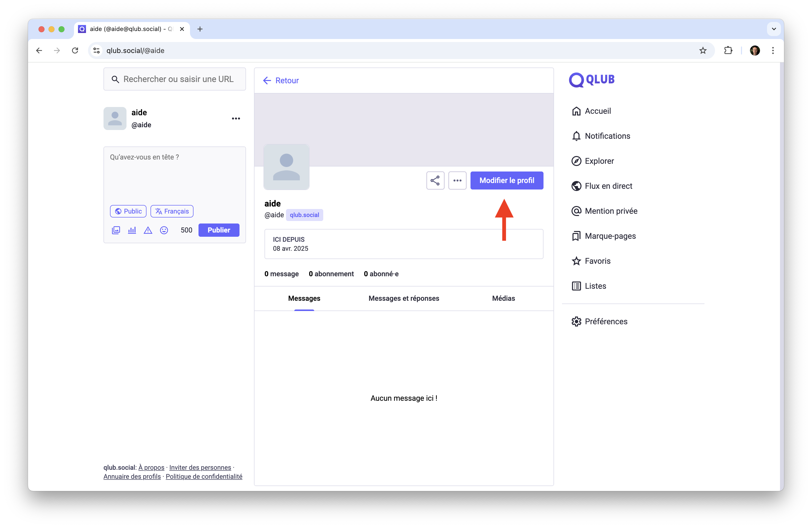Screen dimensions: 812x528
Task: Open the browser extensions puzzle icon
Action: point(728,50)
